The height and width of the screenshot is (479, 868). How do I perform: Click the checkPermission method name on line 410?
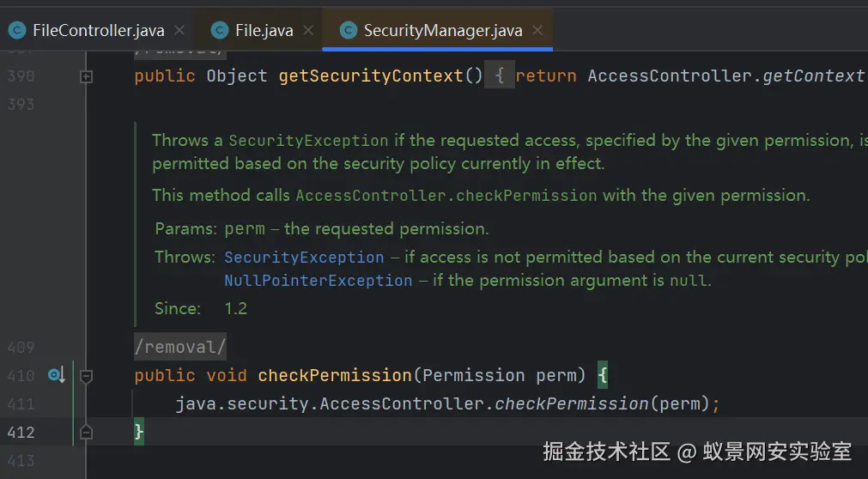pyautogui.click(x=335, y=375)
